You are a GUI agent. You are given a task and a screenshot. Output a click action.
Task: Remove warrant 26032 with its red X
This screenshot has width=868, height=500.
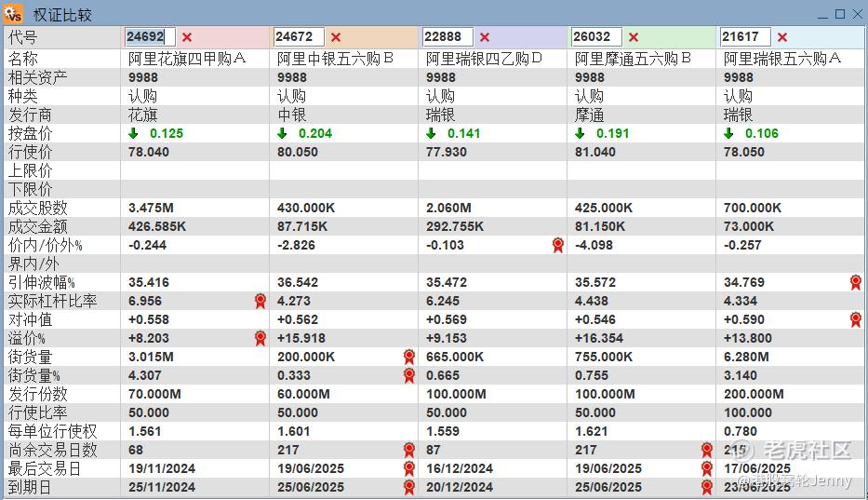pyautogui.click(x=634, y=37)
